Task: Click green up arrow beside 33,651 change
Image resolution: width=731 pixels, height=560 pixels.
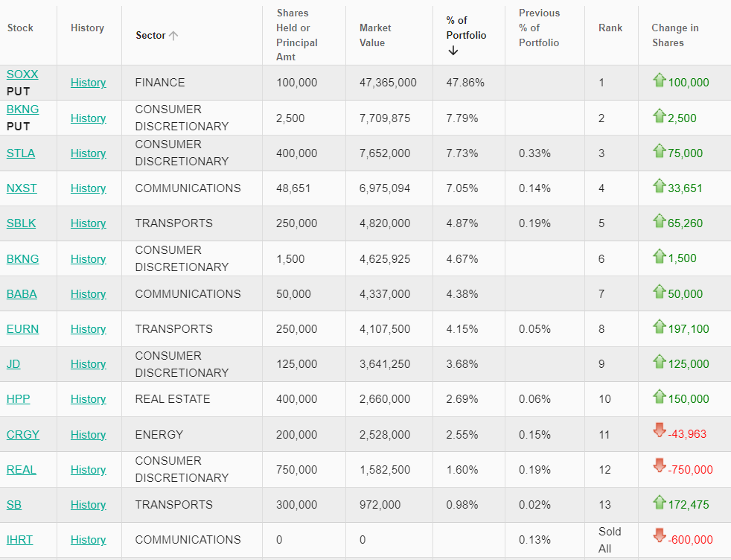Action: tap(660, 185)
